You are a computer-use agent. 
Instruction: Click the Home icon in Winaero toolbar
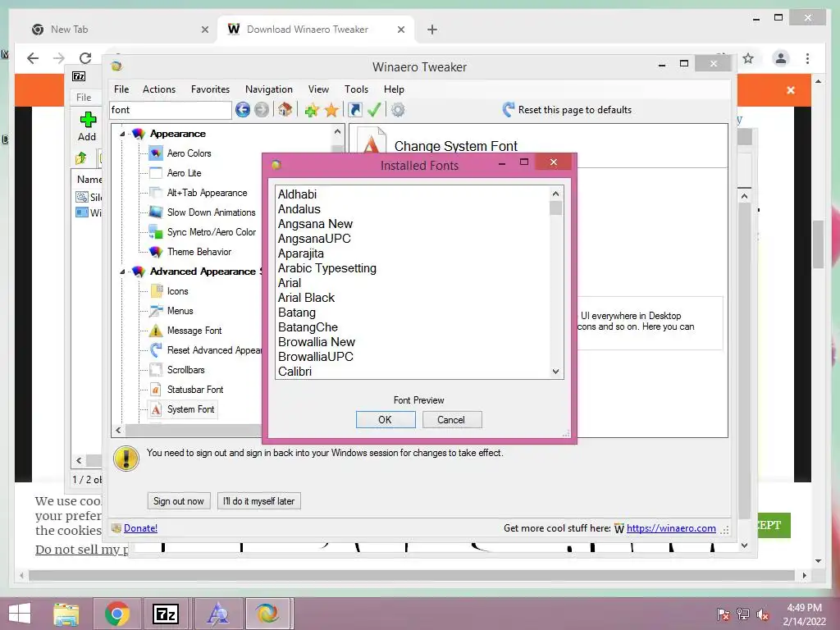point(285,110)
